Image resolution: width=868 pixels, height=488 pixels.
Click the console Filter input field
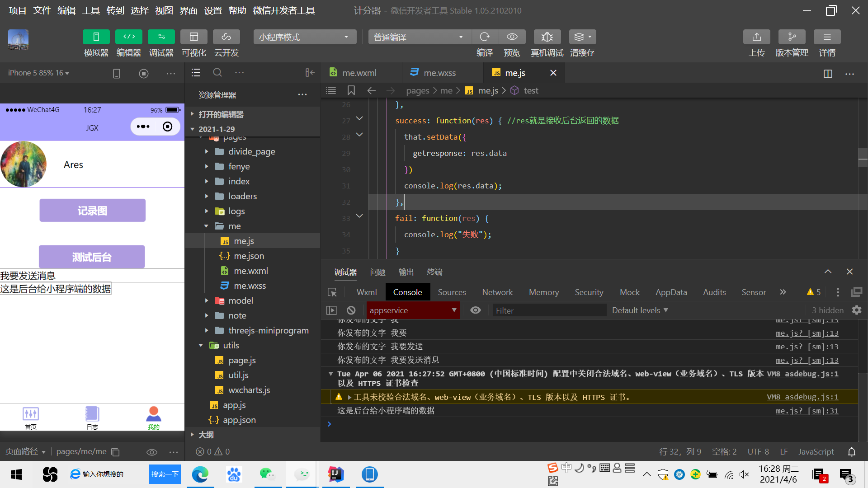pos(548,310)
